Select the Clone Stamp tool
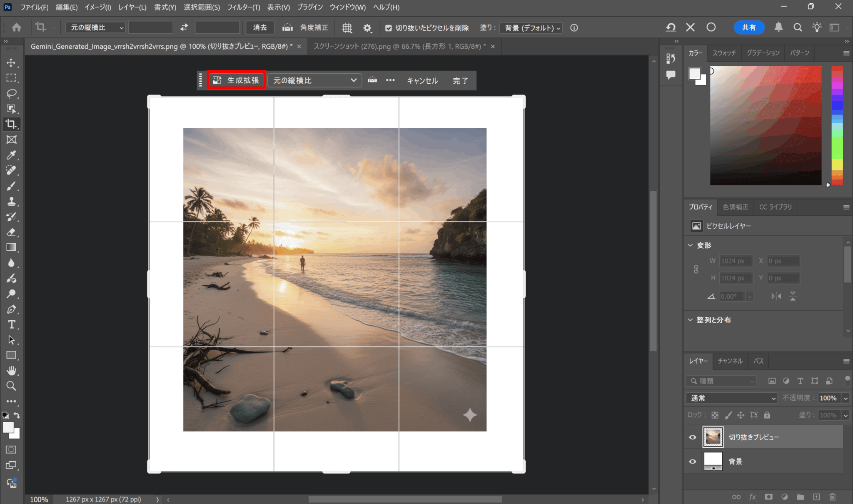 (x=11, y=201)
